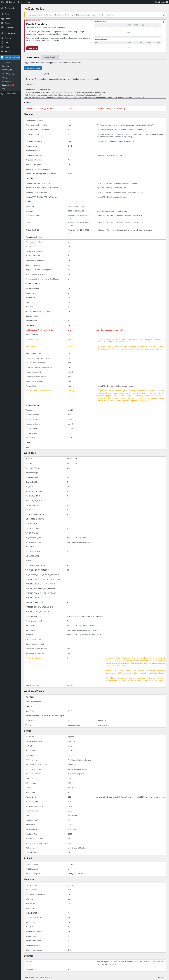Viewport: 169px width, 980px height.
Task: Click inside the system report text area
Action: pyautogui.click(x=95, y=86)
